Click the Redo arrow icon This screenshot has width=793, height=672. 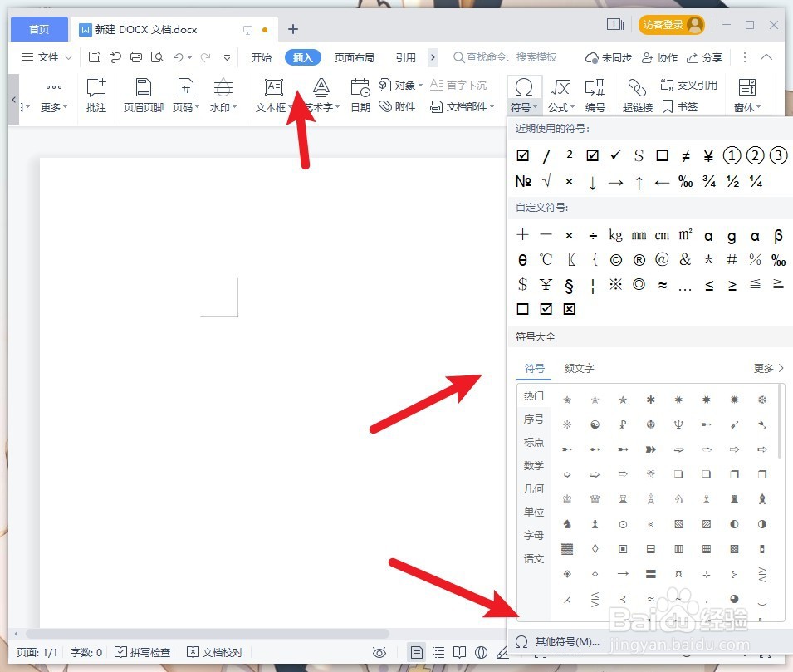click(x=205, y=57)
